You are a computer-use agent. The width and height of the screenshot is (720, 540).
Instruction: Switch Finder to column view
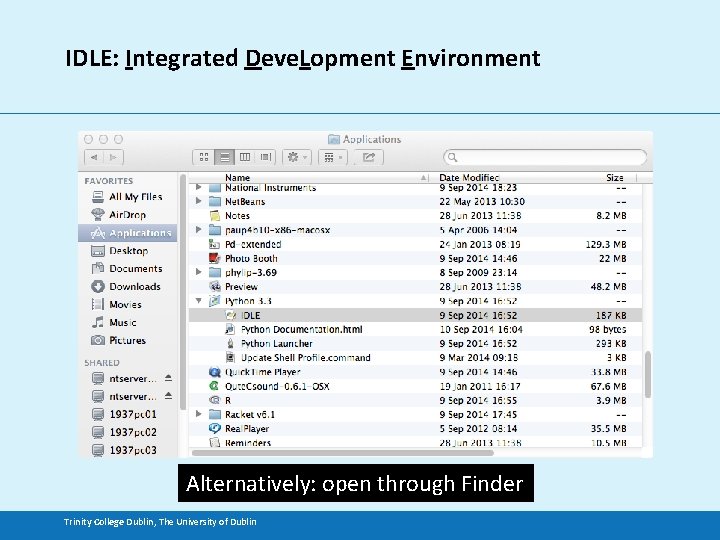point(245,158)
